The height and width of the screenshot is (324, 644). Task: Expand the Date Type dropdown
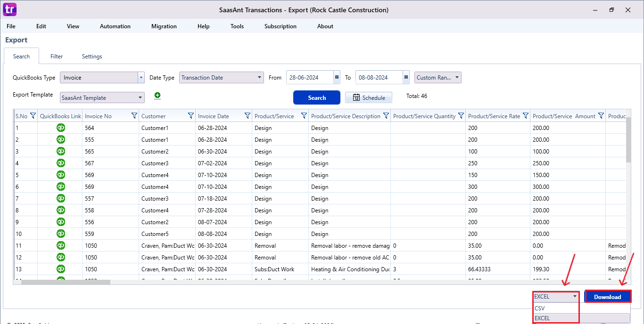[260, 78]
